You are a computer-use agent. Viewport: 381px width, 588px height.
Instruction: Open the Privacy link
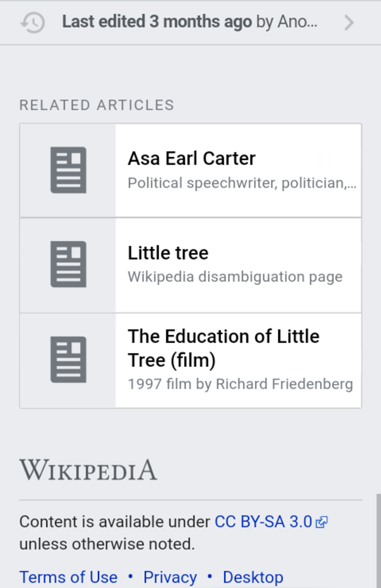pos(170,577)
